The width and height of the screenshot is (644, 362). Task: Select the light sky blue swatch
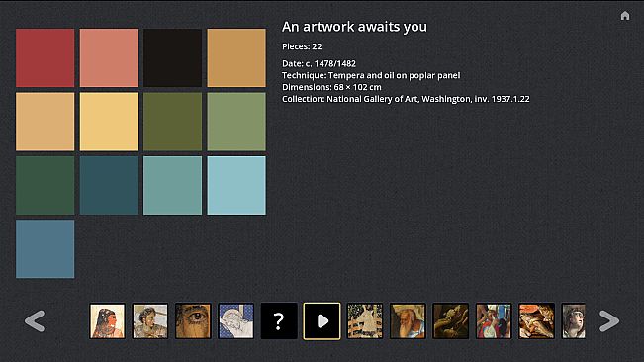pyautogui.click(x=236, y=185)
